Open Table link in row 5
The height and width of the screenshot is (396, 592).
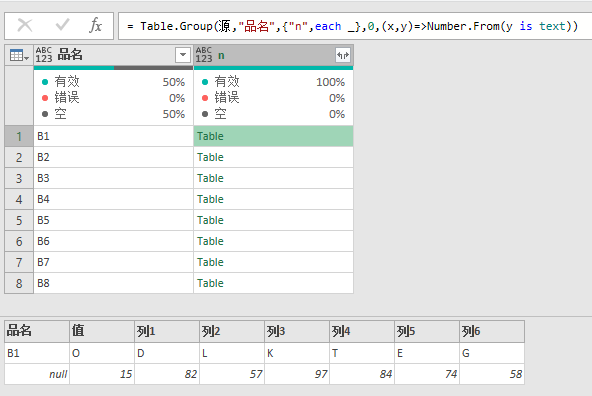pos(210,220)
